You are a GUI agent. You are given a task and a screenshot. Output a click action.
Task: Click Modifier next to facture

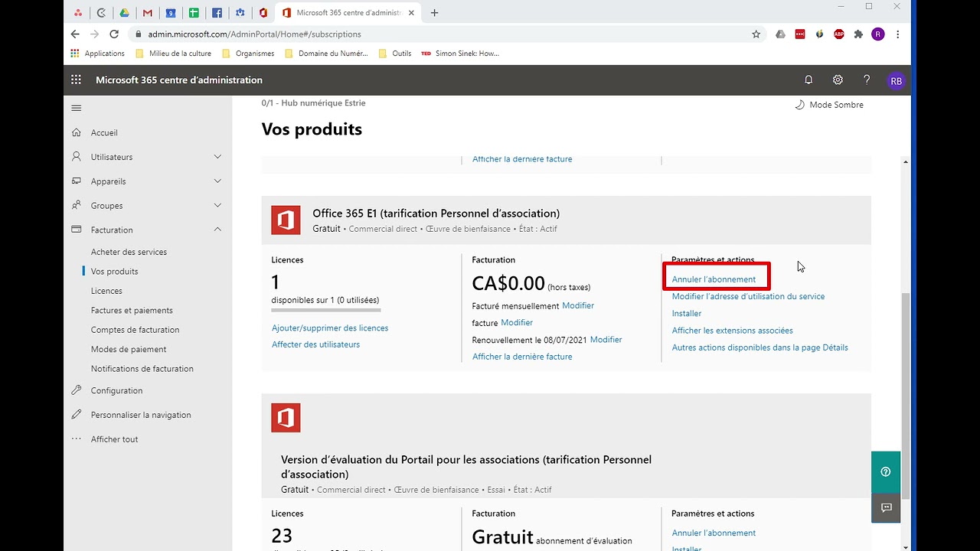(517, 323)
